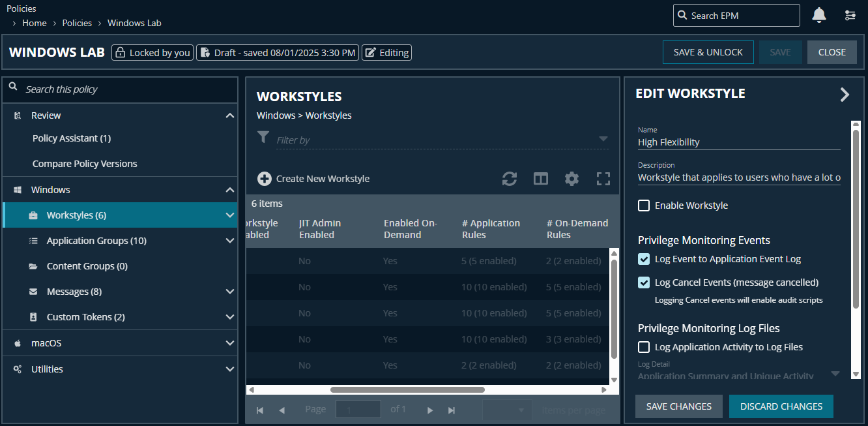
Task: Click the Search this policy field
Action: (121, 89)
